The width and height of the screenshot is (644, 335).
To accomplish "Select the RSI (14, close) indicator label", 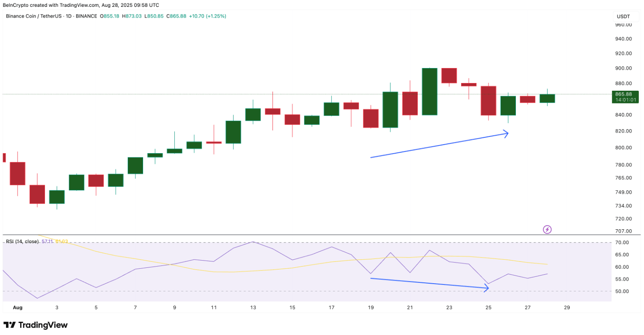I will 22,242.
